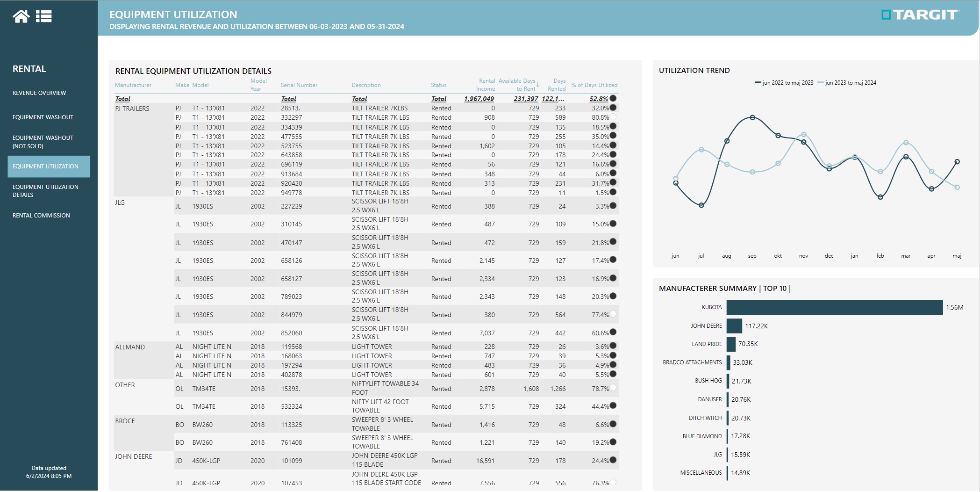
Task: Open EQUIPMENT WASHOUT (NOT SOLD) view
Action: pyautogui.click(x=43, y=142)
